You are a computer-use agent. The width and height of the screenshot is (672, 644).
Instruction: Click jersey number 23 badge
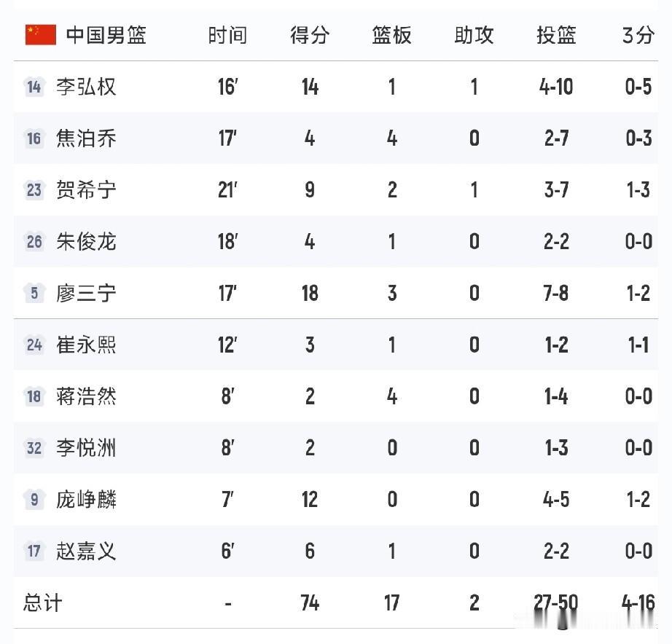pos(34,190)
